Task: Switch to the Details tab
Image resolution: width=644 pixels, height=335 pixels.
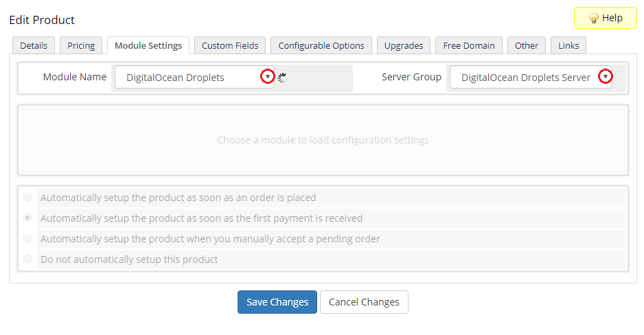Action: pos(34,45)
